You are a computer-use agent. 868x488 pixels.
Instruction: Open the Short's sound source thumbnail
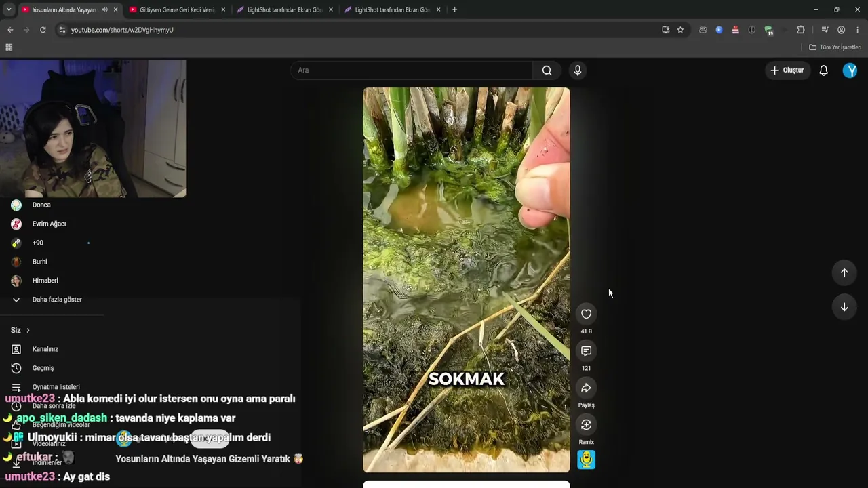click(x=586, y=460)
